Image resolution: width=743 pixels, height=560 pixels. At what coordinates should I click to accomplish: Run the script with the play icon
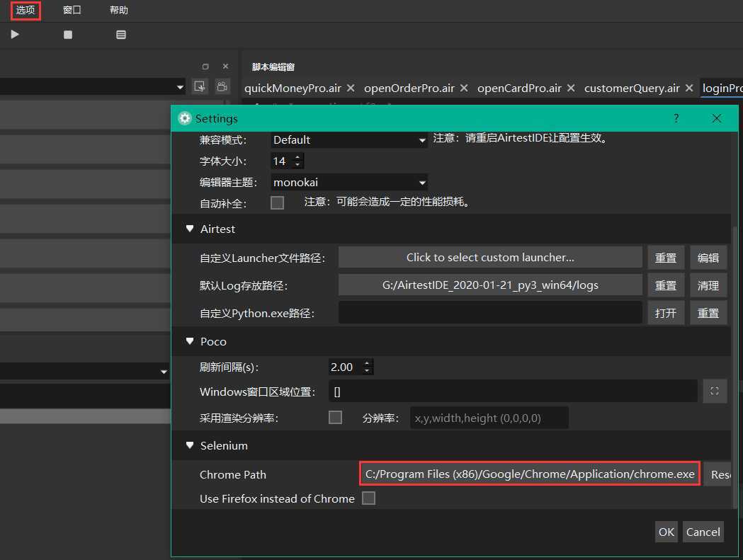coord(15,34)
